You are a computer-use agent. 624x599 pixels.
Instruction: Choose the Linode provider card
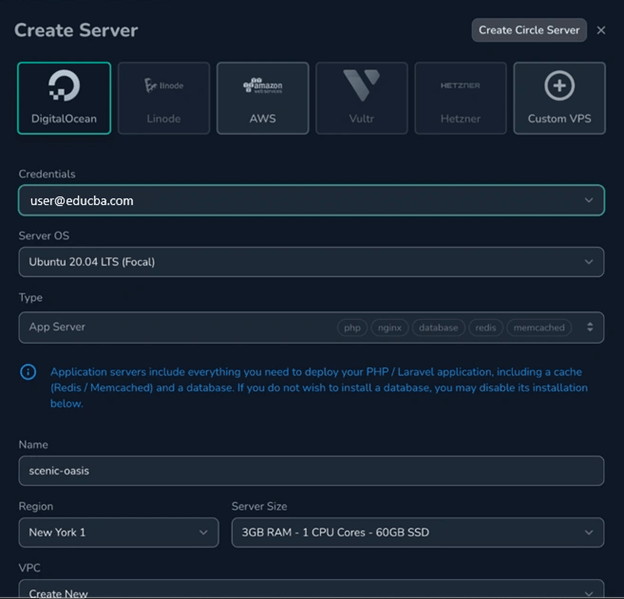click(164, 98)
